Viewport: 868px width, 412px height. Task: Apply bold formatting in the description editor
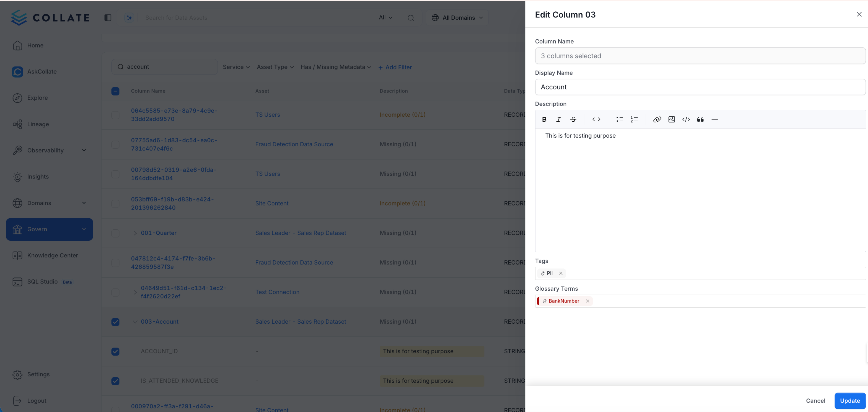pos(544,119)
